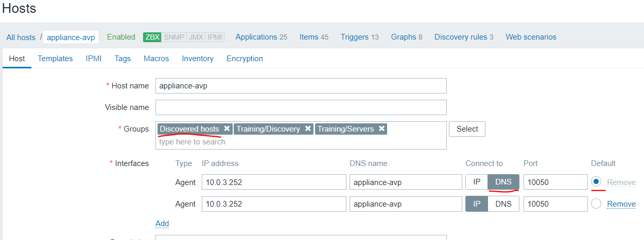Remove the Training/Servers group tag
644x240 pixels.
381,129
